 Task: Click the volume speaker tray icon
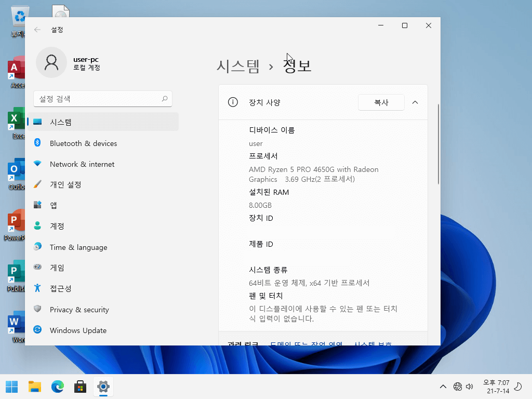(470, 387)
